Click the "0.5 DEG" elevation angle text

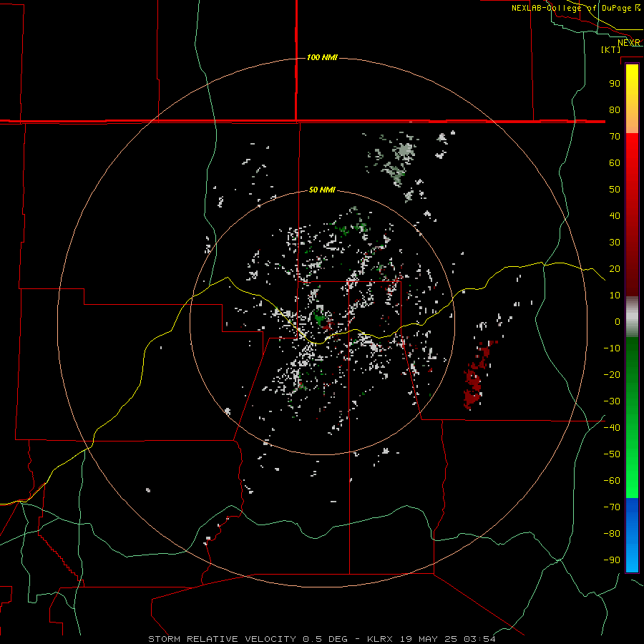click(325, 639)
